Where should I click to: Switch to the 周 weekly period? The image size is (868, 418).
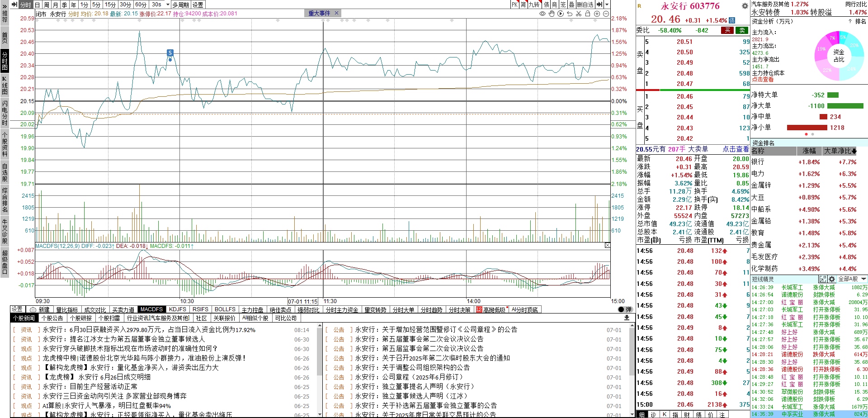click(47, 5)
